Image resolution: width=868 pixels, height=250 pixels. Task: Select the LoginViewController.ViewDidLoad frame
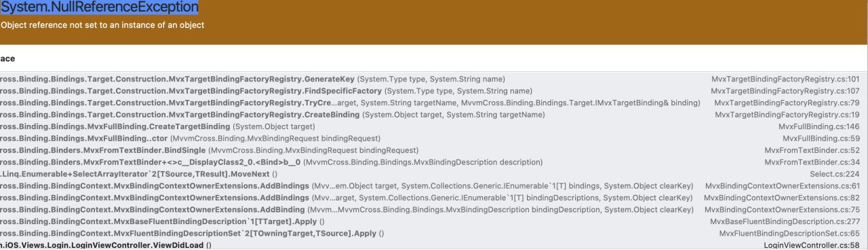[x=434, y=245]
